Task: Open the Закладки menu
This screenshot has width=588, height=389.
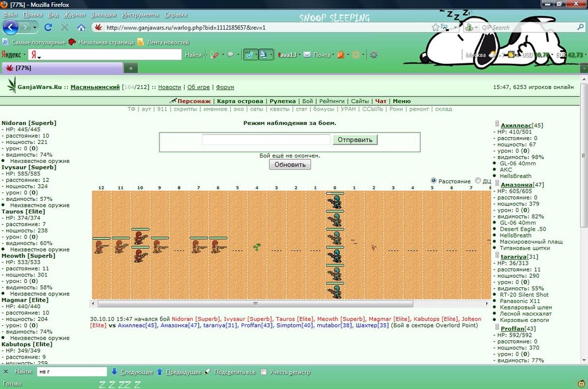Action: [x=104, y=15]
